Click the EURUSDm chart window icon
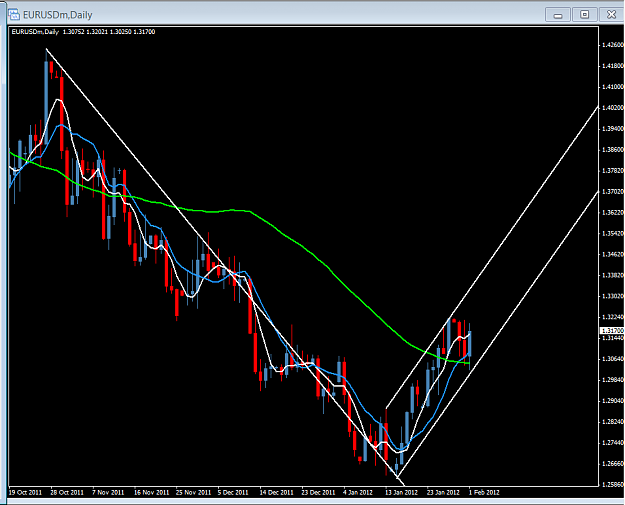 pyautogui.click(x=14, y=15)
